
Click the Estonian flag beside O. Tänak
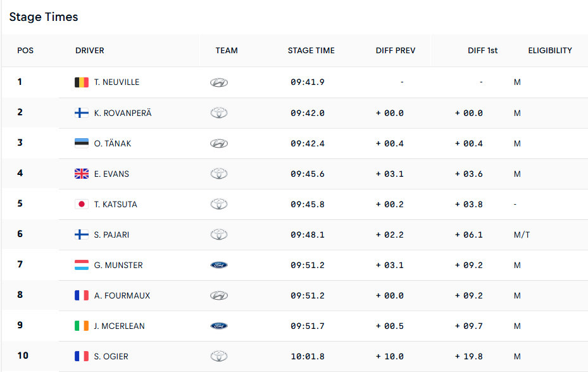point(82,143)
